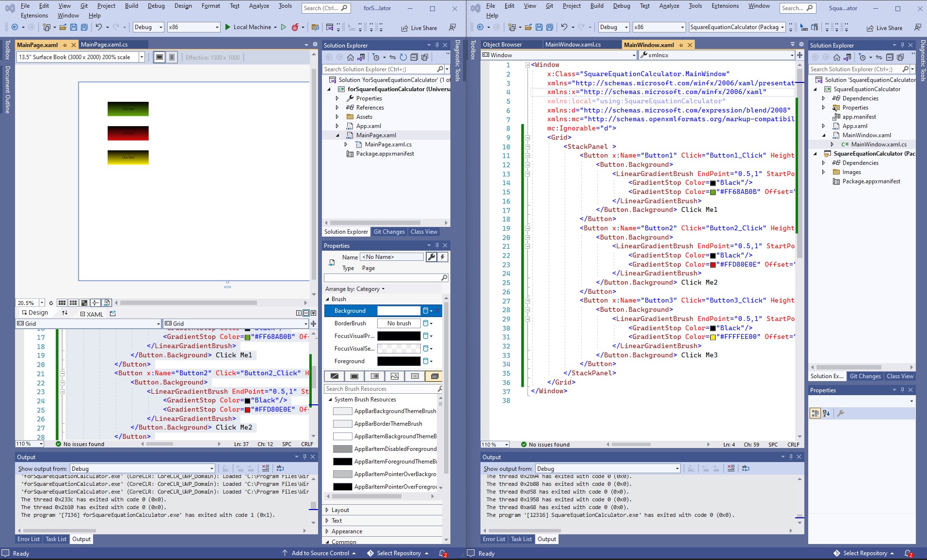This screenshot has width=927, height=560.
Task: Collapse Brush category in Properties
Action: point(327,299)
